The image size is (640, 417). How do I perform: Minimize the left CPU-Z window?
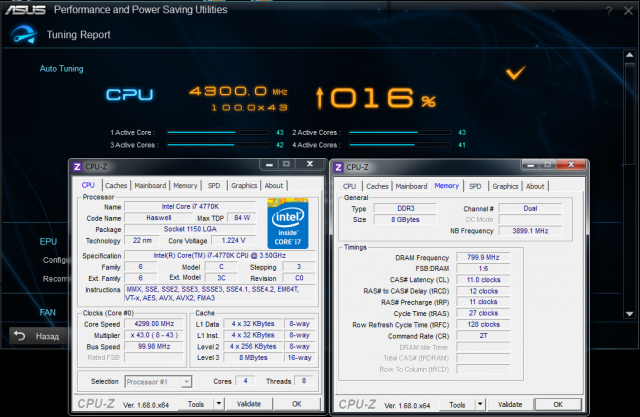pyautogui.click(x=269, y=164)
